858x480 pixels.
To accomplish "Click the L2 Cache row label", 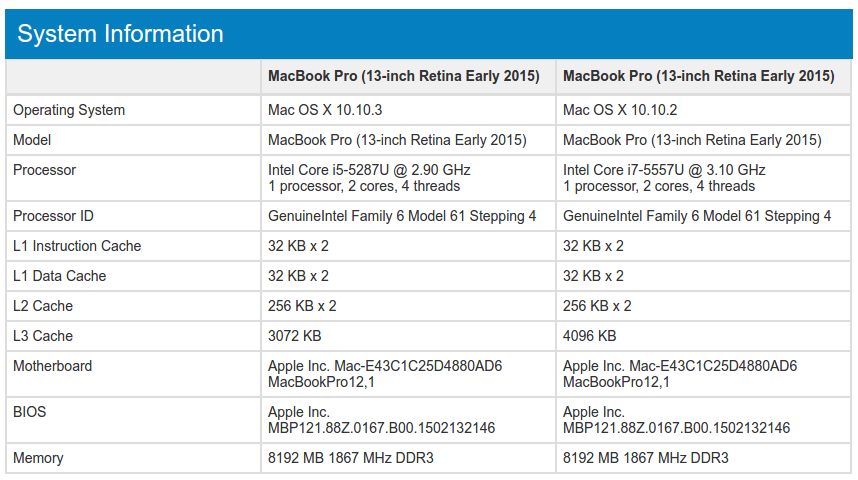I will tap(43, 306).
